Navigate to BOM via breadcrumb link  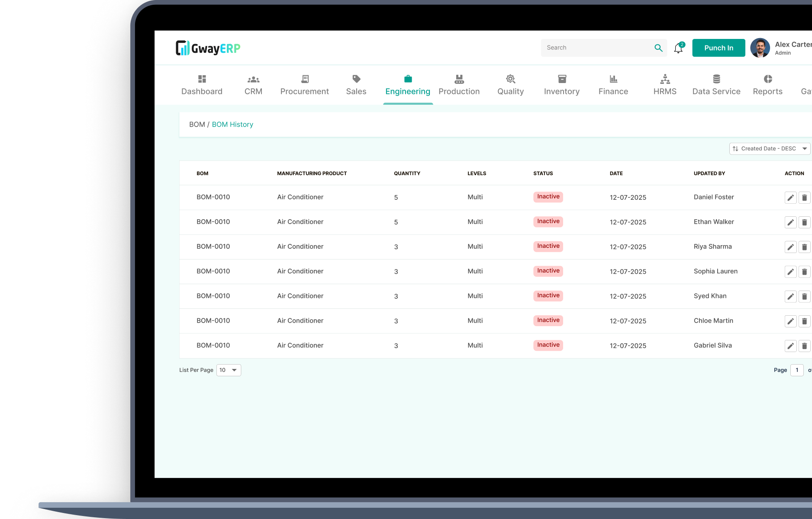197,124
